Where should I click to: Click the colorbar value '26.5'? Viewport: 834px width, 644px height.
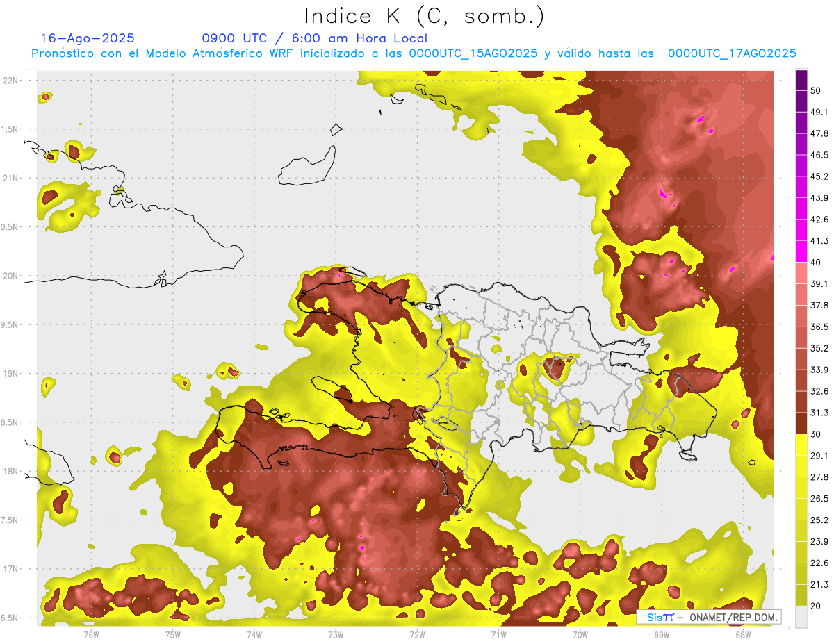[x=819, y=499]
